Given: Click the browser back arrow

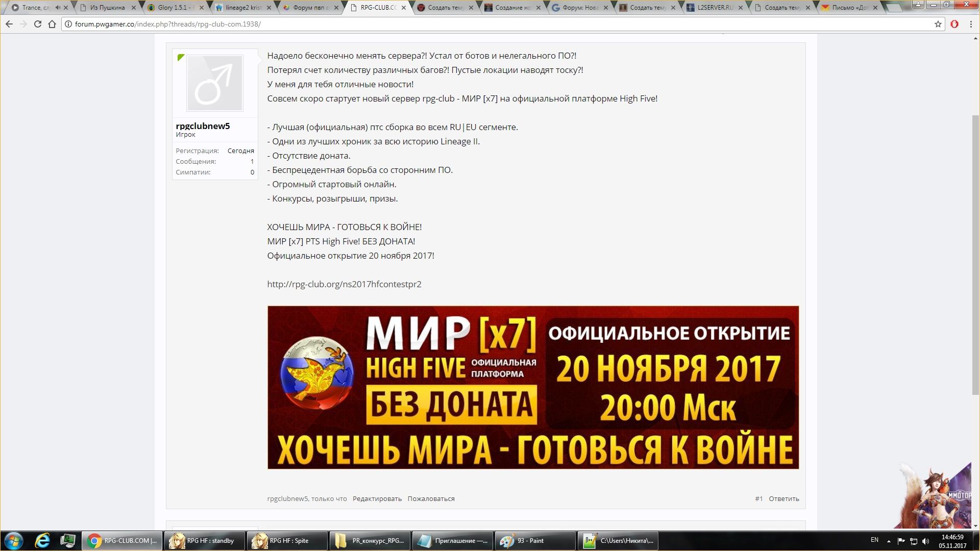Looking at the screenshot, I should coord(9,24).
